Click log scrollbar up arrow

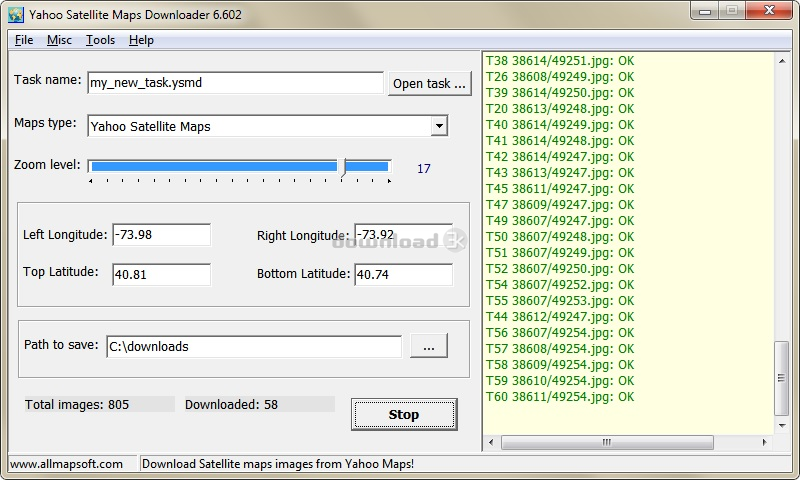782,61
